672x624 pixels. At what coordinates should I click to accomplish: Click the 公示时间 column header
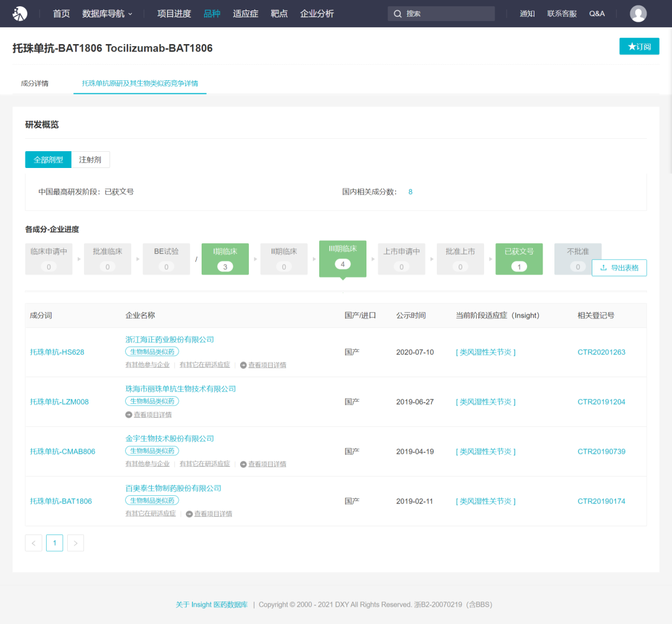click(x=411, y=315)
